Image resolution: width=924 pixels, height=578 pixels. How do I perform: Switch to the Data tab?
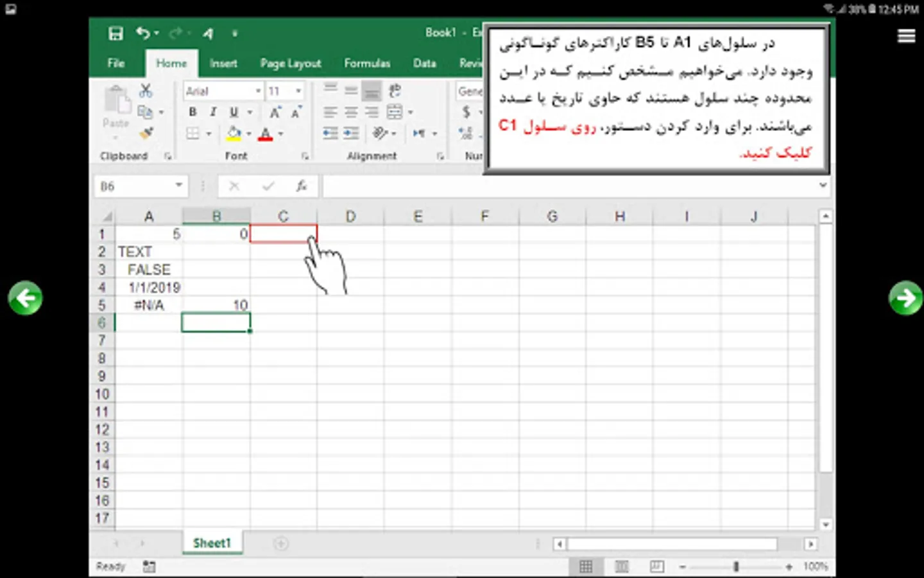click(424, 63)
